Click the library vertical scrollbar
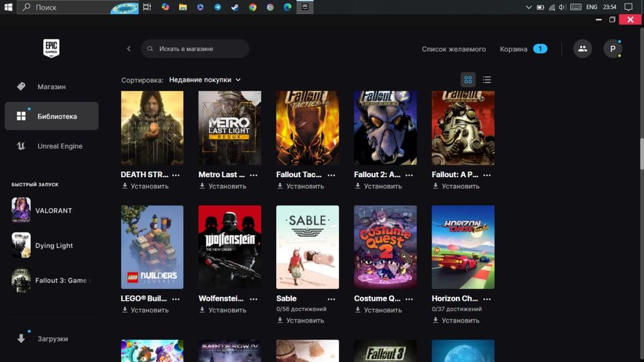 pos(641,154)
